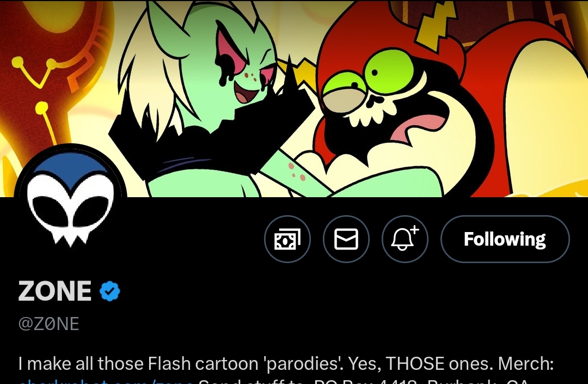Visit the partially visible blue merch link
The height and width of the screenshot is (384, 588).
tap(106, 381)
